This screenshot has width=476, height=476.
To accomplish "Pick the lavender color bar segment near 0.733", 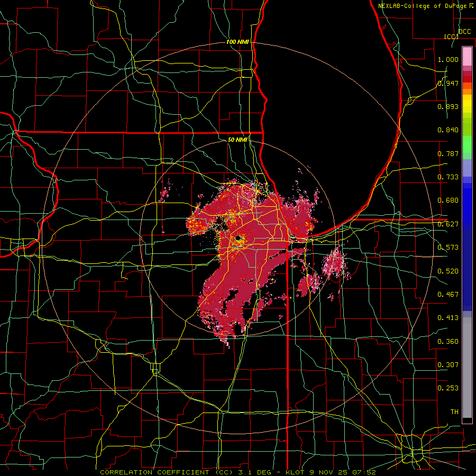I will 467,168.
